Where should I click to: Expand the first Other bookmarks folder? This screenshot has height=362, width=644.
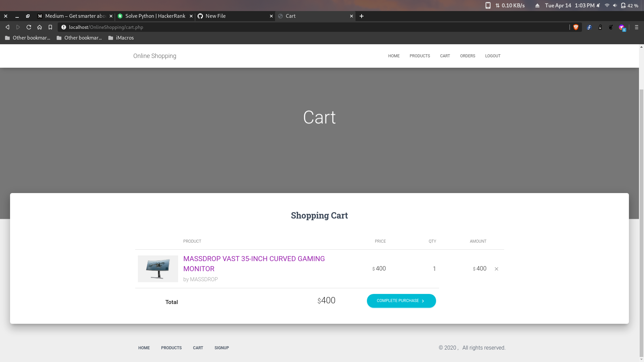click(x=28, y=38)
